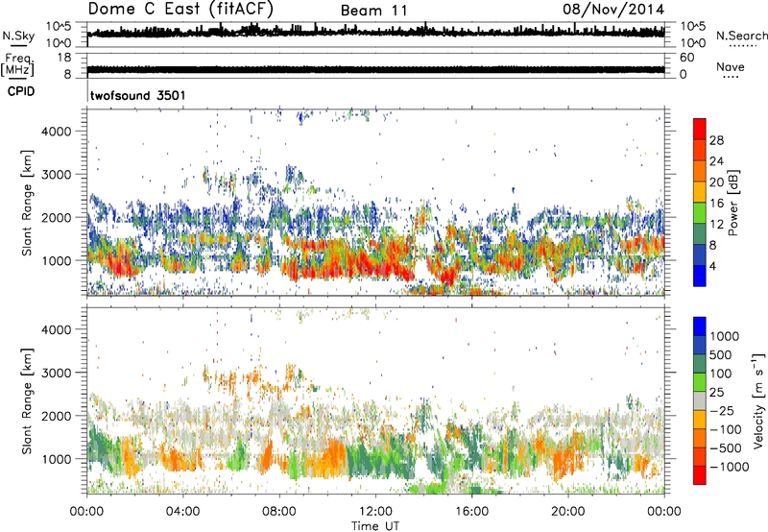Viewport: 768px width, 532px height.
Task: Click the 'Time UT' axis title
Action: tap(375, 526)
